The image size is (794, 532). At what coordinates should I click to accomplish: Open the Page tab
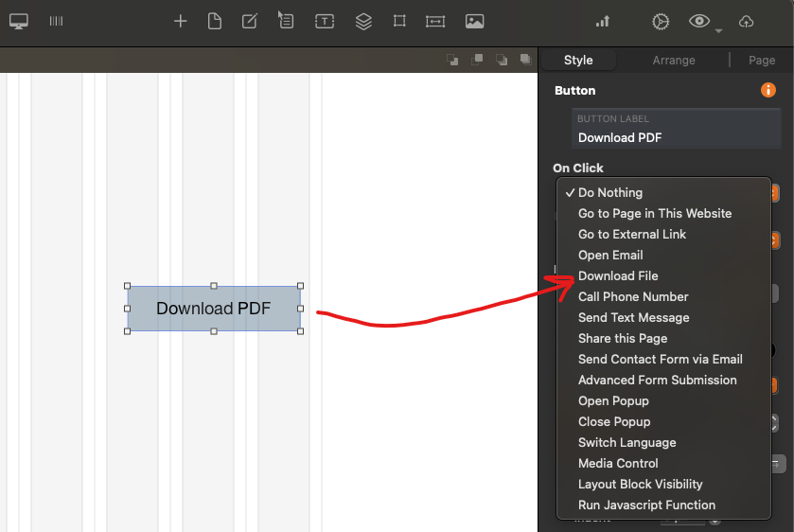tap(762, 60)
